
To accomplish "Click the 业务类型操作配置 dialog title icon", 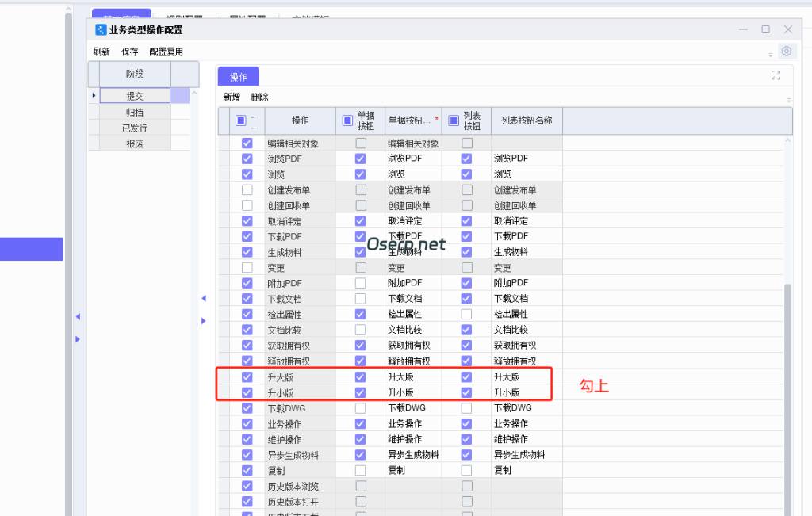I will 101,29.
